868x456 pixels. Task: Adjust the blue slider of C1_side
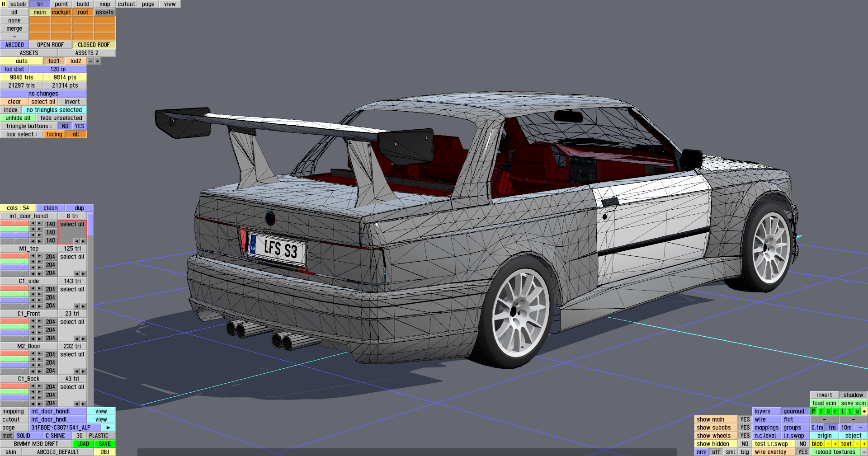point(14,300)
